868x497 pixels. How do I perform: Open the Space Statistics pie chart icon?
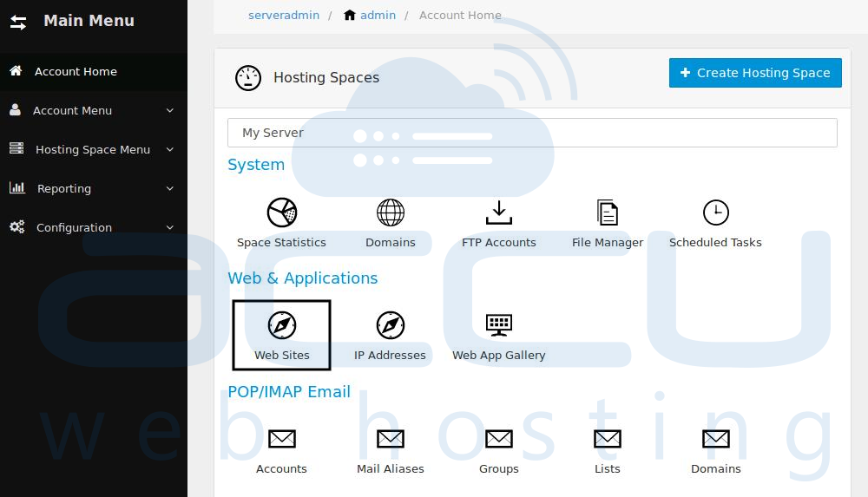282,213
